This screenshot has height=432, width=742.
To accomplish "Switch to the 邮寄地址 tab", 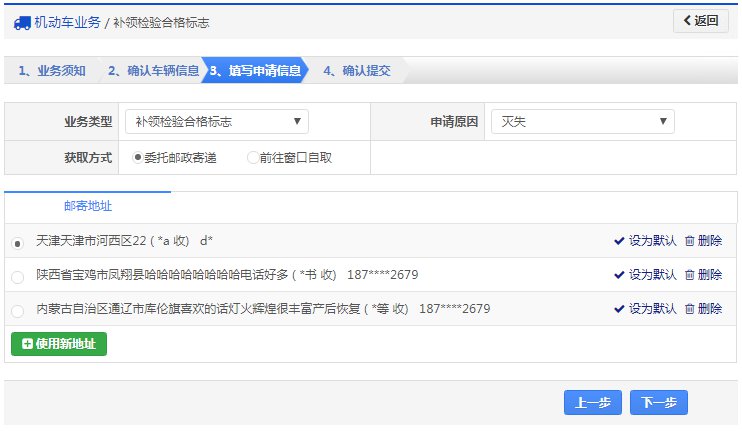I will tap(88, 206).
